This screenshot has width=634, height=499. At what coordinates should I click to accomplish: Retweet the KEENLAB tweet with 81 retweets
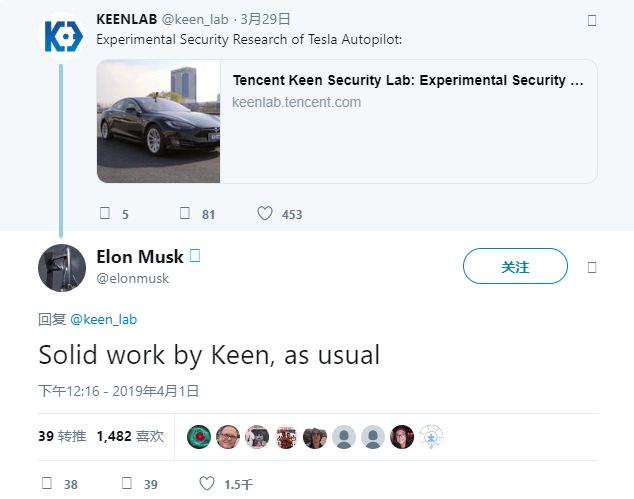[185, 213]
